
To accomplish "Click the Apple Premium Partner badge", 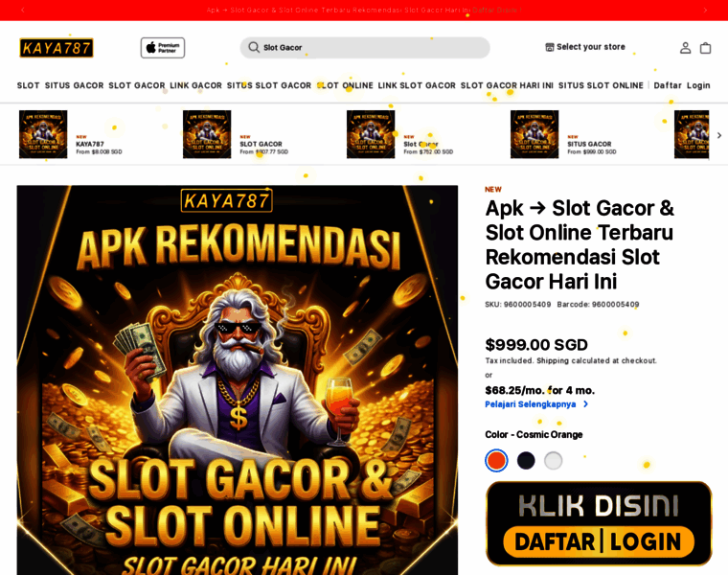I will tap(163, 48).
